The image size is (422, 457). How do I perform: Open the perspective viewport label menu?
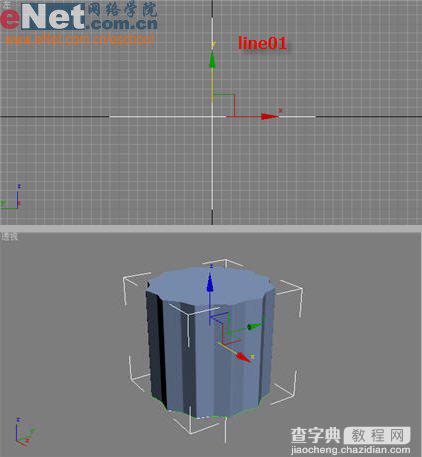click(x=9, y=237)
